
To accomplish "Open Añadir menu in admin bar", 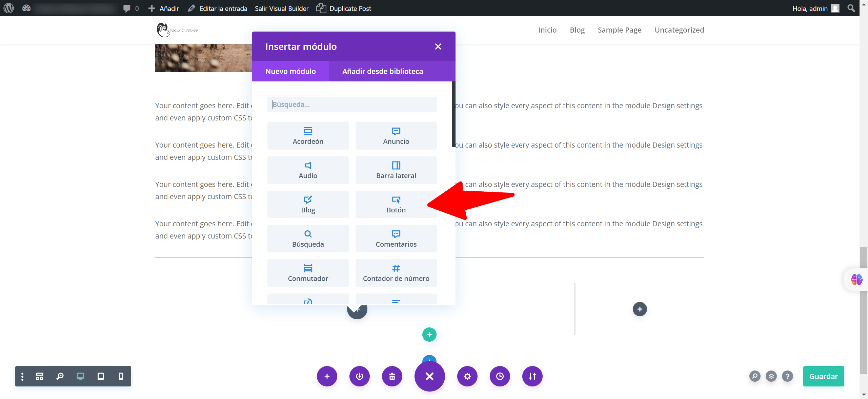I will point(164,8).
